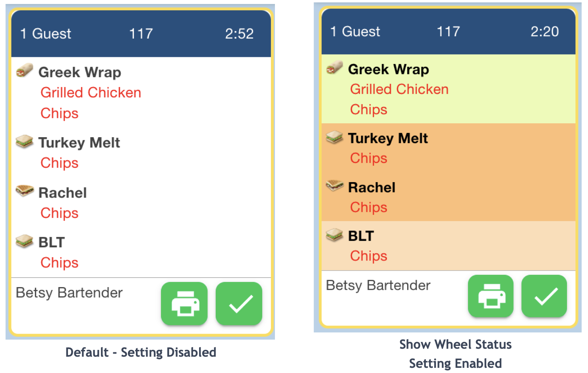Image resolution: width=588 pixels, height=373 pixels.
Task: Click sandwich icon beside Turkey Melt, left ticket
Action: (x=25, y=141)
